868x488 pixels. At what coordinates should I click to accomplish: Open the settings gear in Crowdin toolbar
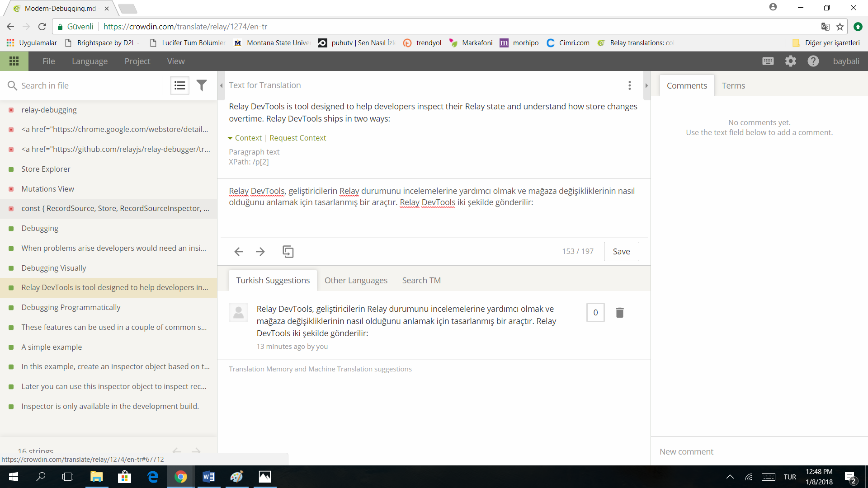(x=790, y=61)
